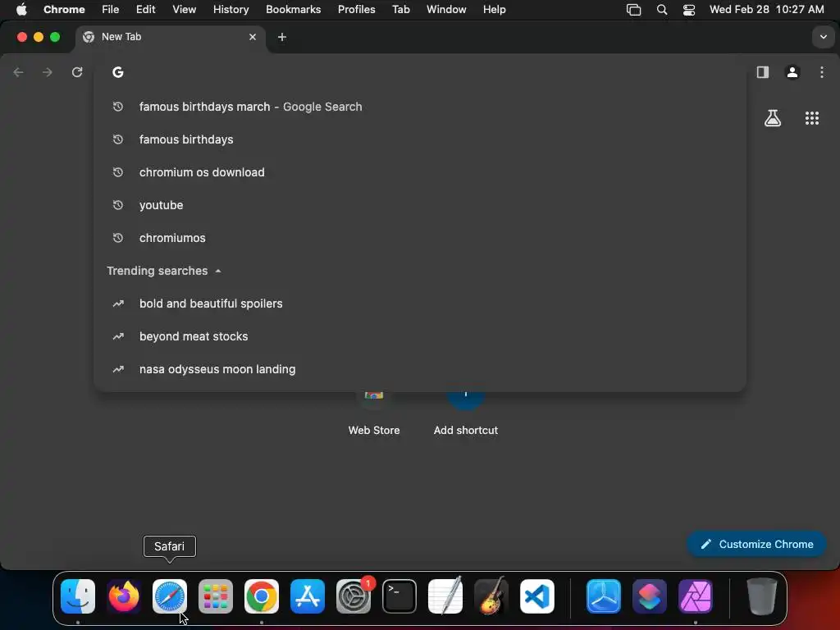Screen dimensions: 840x630
Task: Click the back navigation arrow
Action: click(18, 72)
